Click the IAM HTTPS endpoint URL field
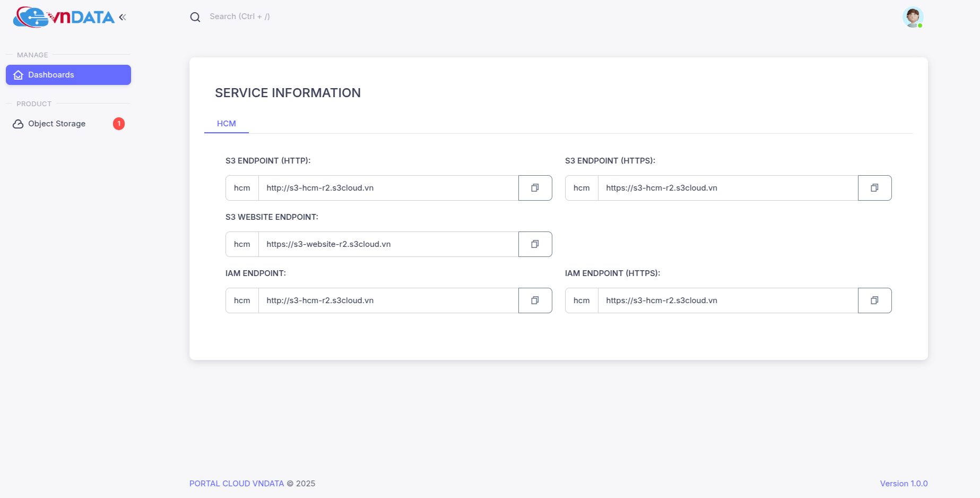 728,300
